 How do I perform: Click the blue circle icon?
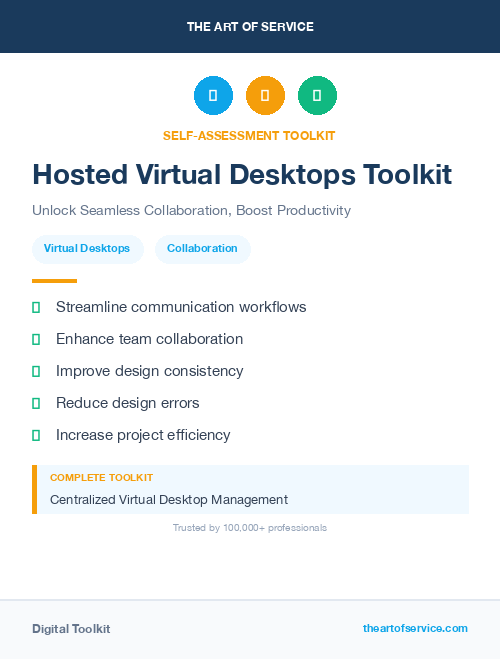[x=213, y=95]
